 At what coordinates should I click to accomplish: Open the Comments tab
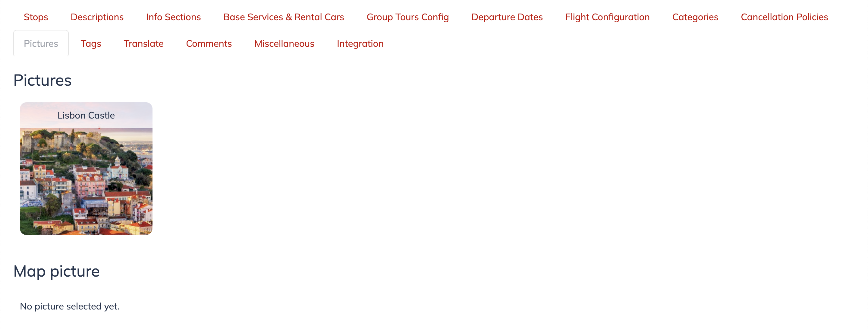(209, 43)
